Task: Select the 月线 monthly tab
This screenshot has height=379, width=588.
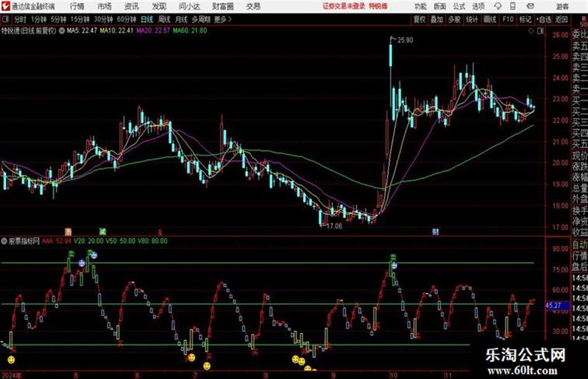Action: 182,19
